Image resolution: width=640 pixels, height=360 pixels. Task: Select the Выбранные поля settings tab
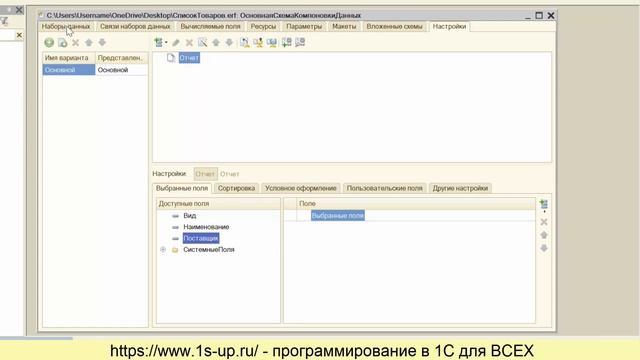182,188
